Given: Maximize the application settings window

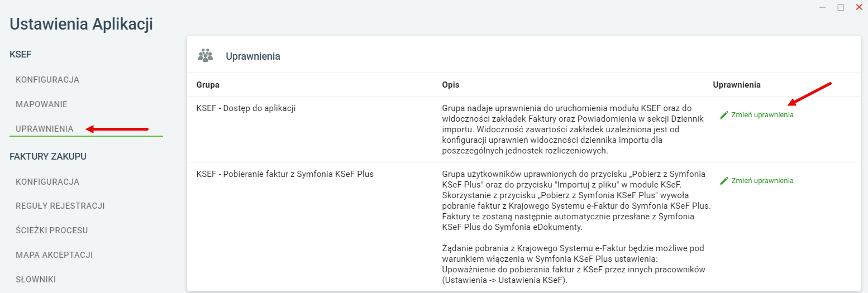Looking at the screenshot, I should (841, 7).
